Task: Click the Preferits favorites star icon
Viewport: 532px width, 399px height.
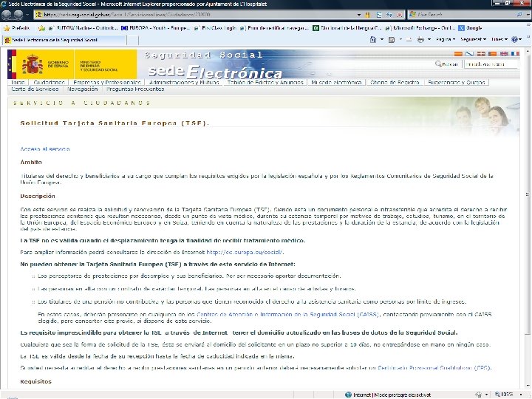Action: pyautogui.click(x=7, y=28)
